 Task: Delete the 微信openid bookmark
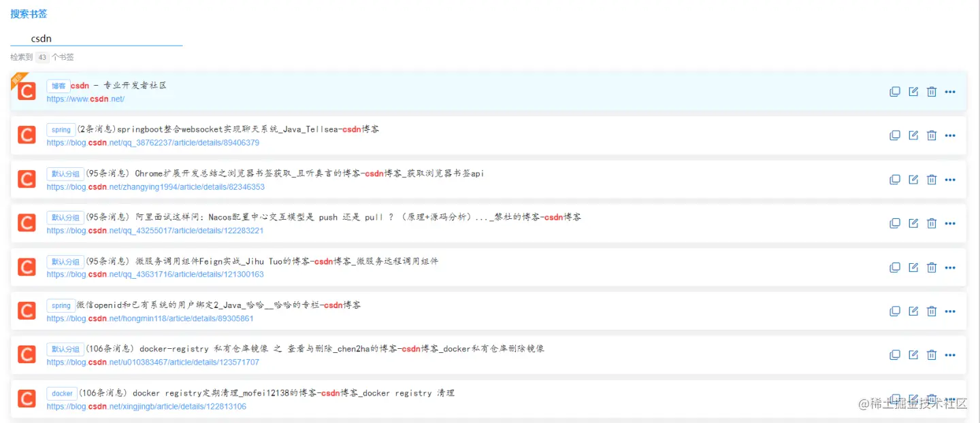tap(932, 311)
